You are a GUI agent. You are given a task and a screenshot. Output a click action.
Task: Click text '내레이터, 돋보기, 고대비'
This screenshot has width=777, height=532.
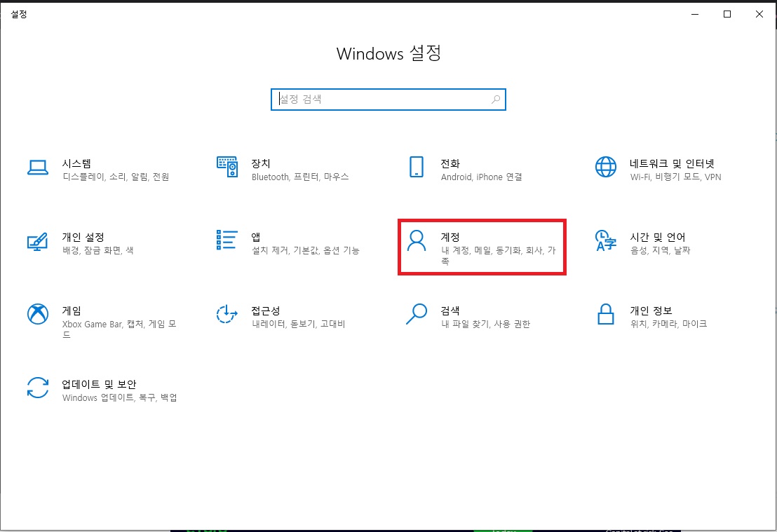[298, 324]
